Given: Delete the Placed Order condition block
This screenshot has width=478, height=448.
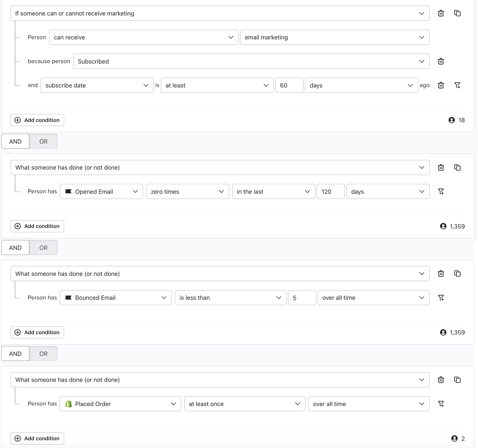Looking at the screenshot, I should pyautogui.click(x=440, y=380).
